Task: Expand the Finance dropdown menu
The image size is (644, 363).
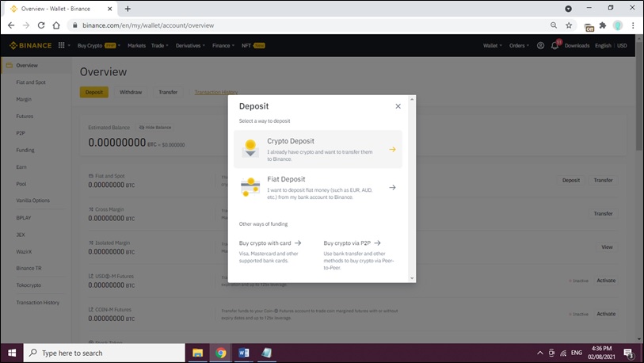Action: coord(223,46)
